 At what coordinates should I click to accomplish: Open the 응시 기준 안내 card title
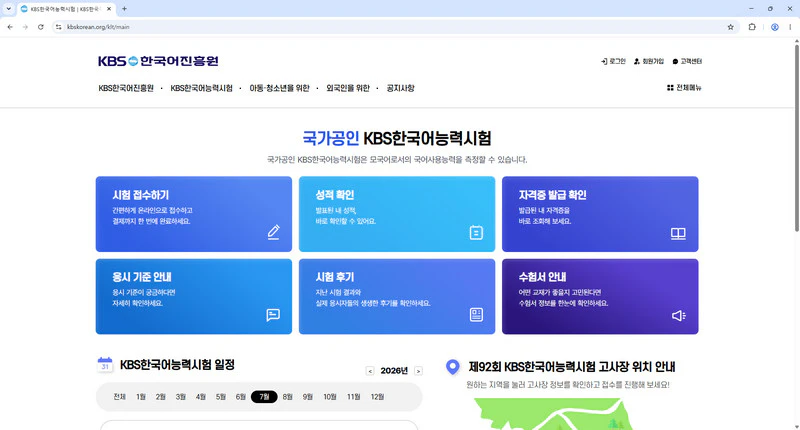pyautogui.click(x=142, y=277)
